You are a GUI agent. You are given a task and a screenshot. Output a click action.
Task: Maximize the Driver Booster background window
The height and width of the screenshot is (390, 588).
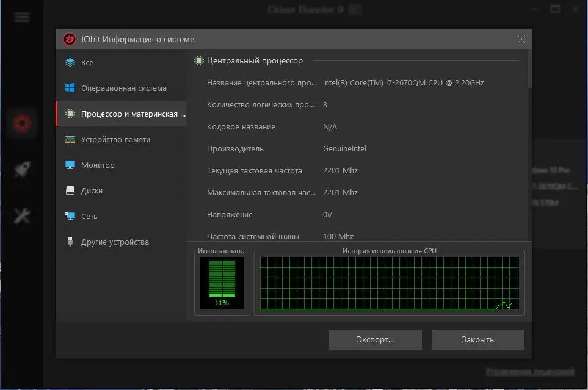pos(555,9)
